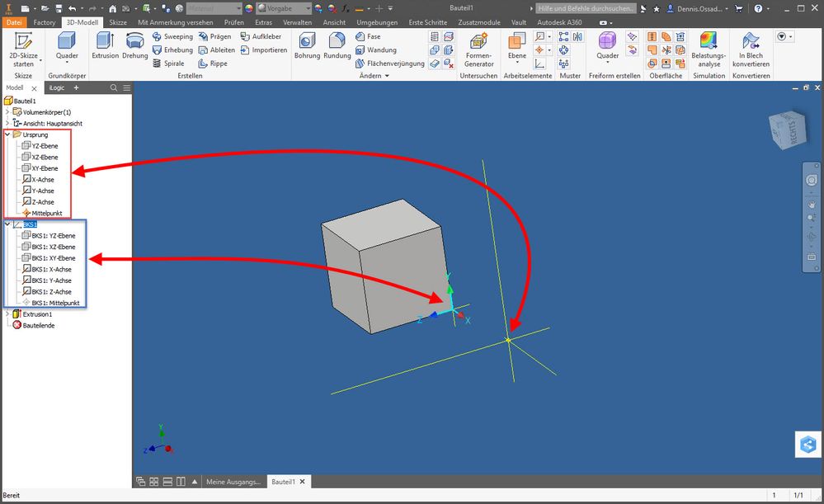
Task: Select the Bohrung hole tool
Action: point(307,45)
